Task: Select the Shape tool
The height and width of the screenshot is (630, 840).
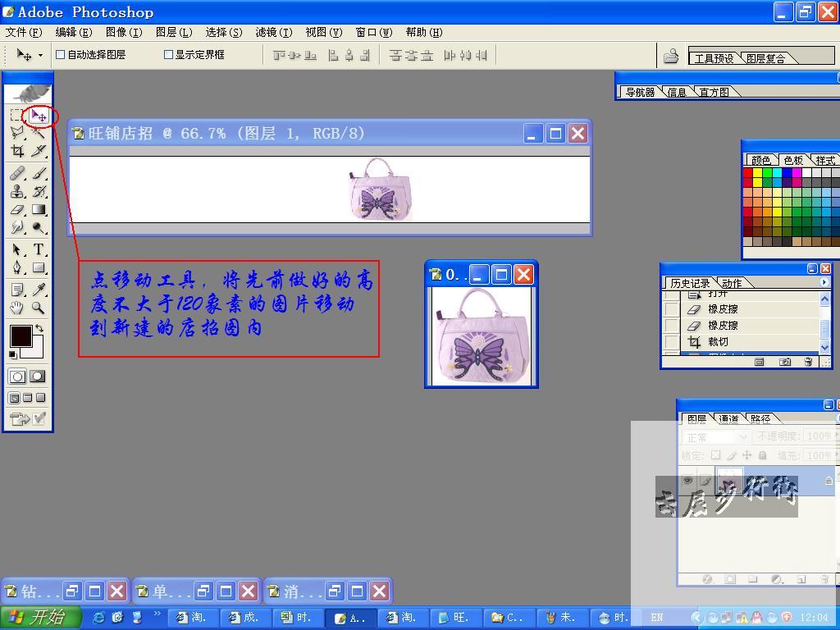Action: coord(39,268)
